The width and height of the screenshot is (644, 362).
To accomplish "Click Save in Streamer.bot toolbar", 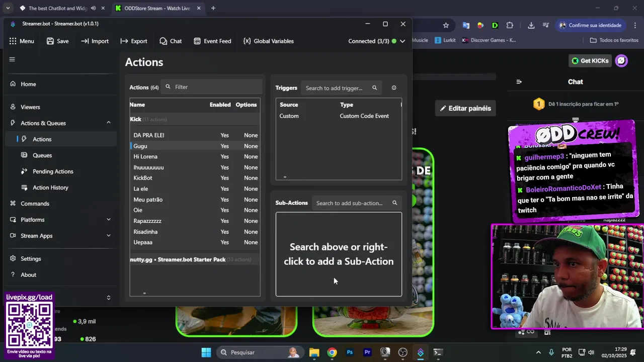I will pyautogui.click(x=57, y=41).
